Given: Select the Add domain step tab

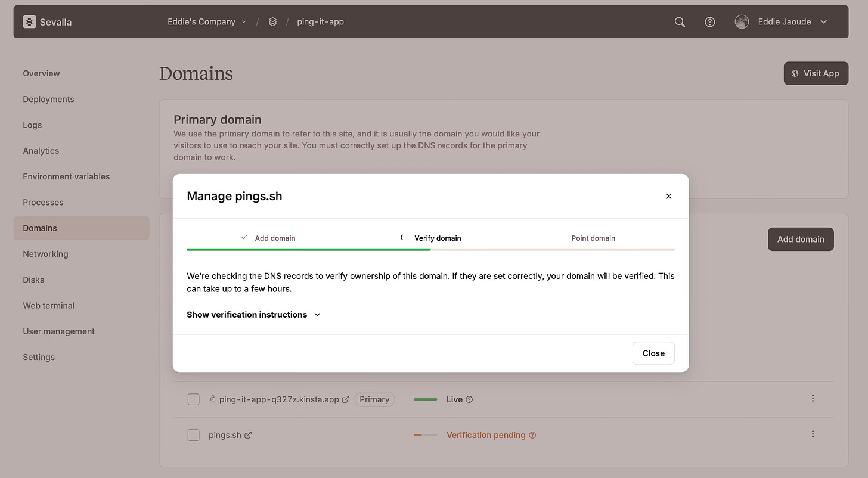Looking at the screenshot, I should tap(268, 238).
